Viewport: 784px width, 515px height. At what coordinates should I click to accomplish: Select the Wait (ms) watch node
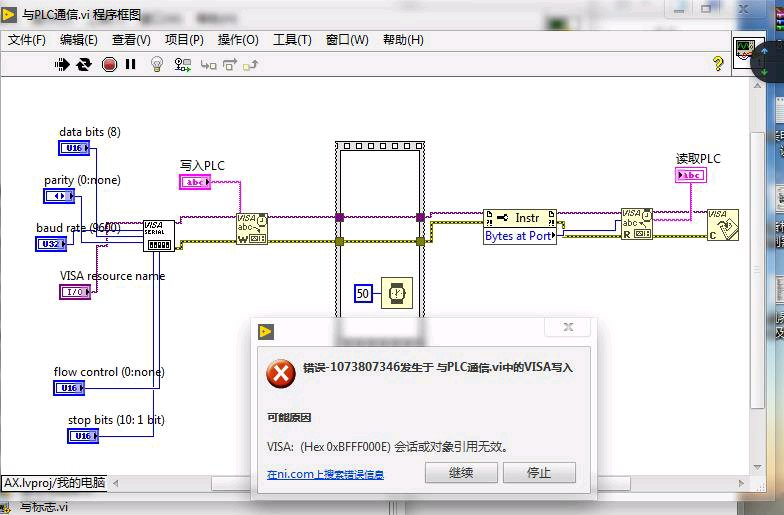[x=397, y=293]
